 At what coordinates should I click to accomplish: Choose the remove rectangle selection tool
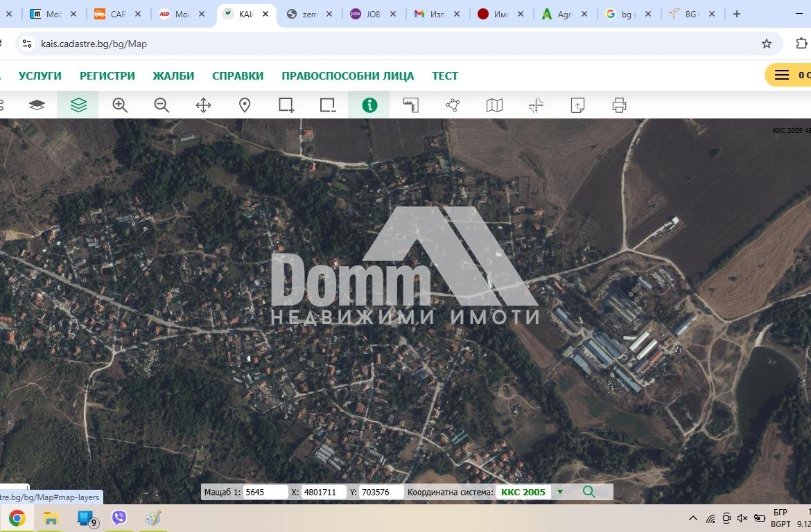click(x=328, y=105)
